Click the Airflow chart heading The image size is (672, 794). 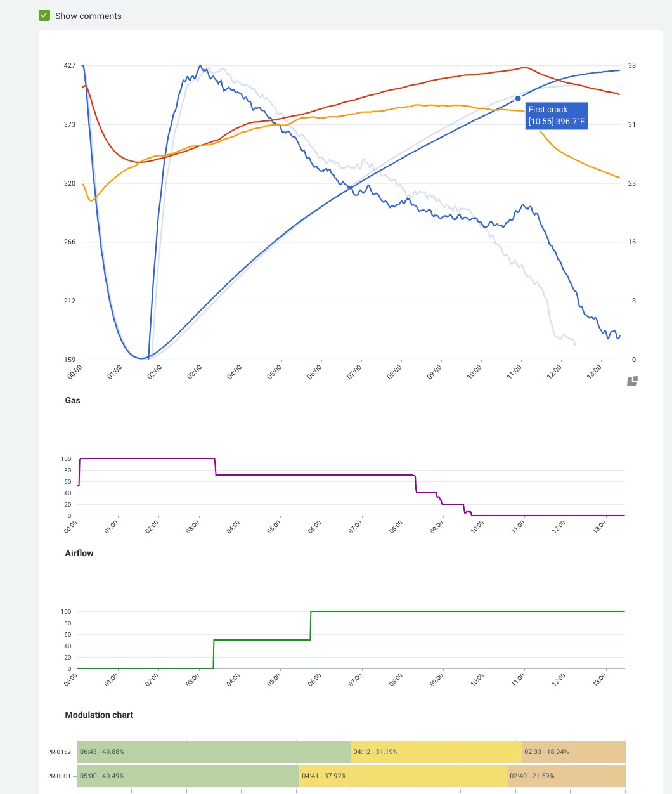[79, 553]
